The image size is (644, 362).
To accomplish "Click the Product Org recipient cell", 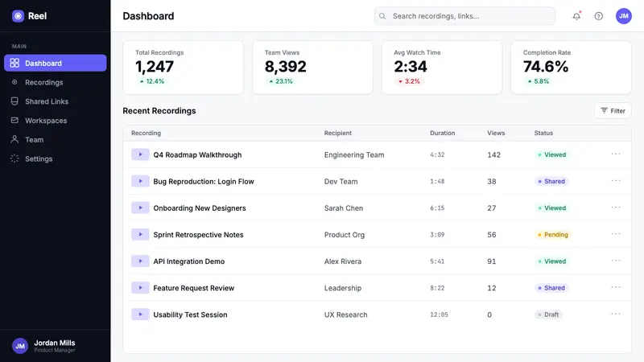I will pos(345,235).
